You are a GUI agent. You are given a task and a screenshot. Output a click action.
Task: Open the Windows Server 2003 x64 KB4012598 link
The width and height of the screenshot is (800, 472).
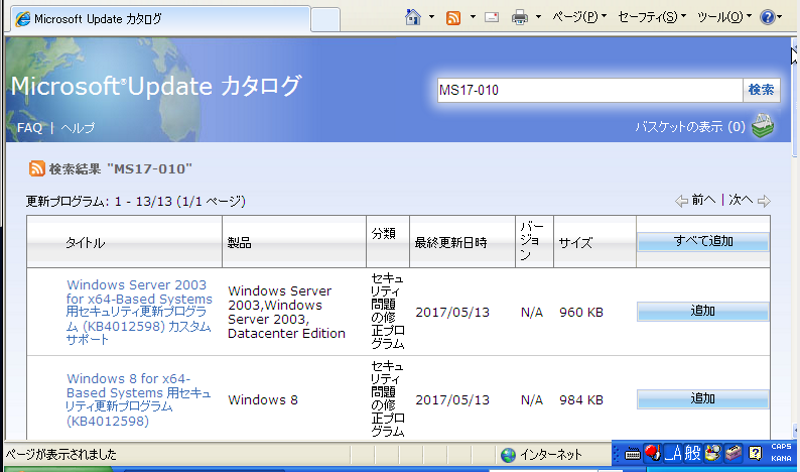pyautogui.click(x=139, y=312)
